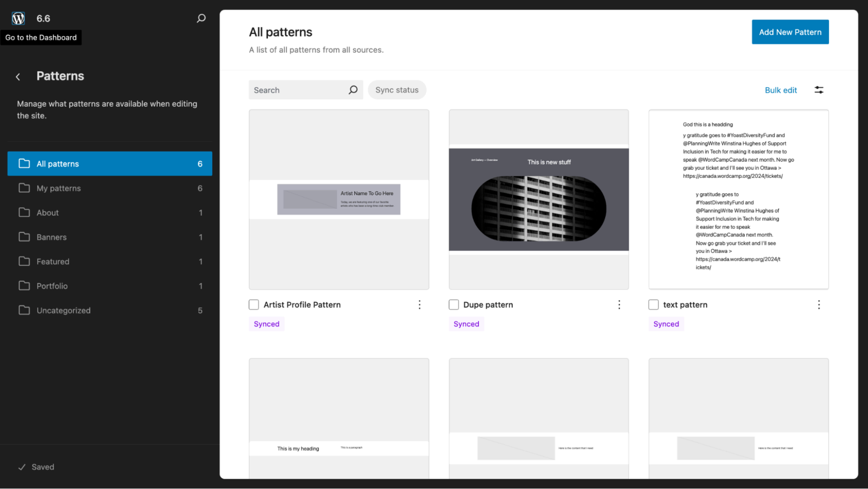The height and width of the screenshot is (489, 868).
Task: Select the checkbox for Dupe pattern
Action: click(x=453, y=304)
